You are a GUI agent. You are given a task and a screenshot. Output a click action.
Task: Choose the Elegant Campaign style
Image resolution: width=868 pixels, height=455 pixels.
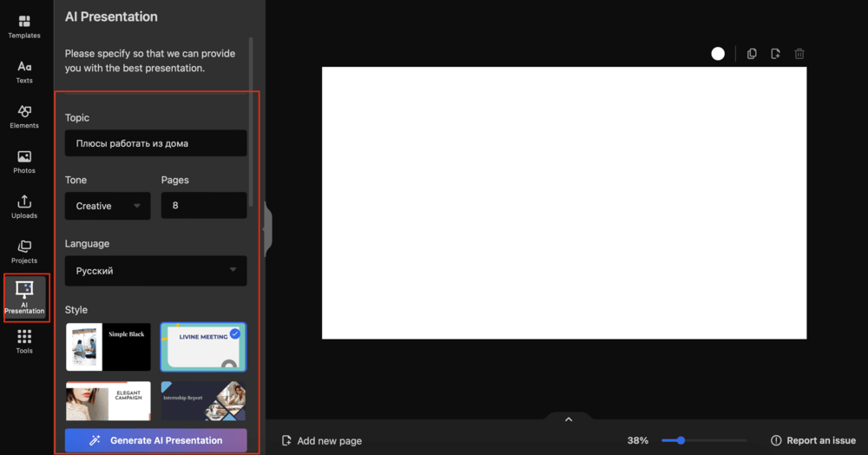108,400
